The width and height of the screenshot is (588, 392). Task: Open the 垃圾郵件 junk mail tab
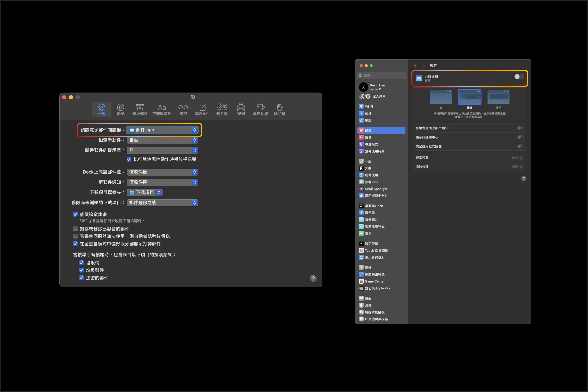pyautogui.click(x=140, y=110)
